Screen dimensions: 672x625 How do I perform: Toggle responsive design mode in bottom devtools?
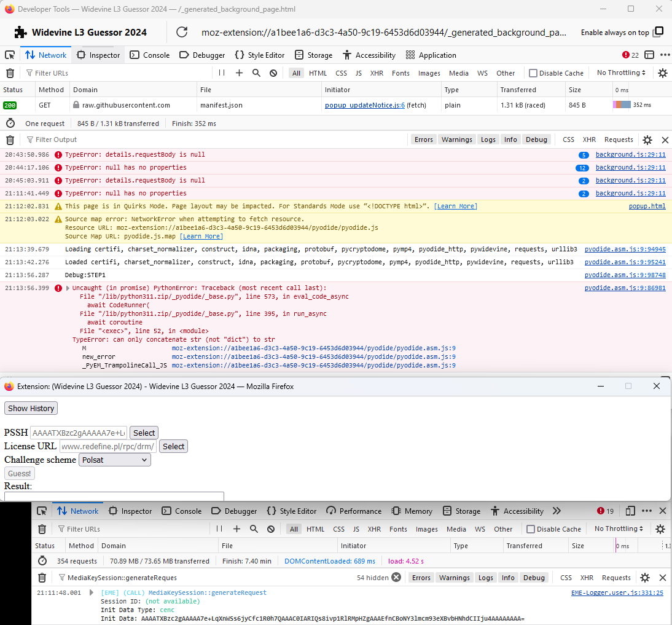[x=630, y=511]
